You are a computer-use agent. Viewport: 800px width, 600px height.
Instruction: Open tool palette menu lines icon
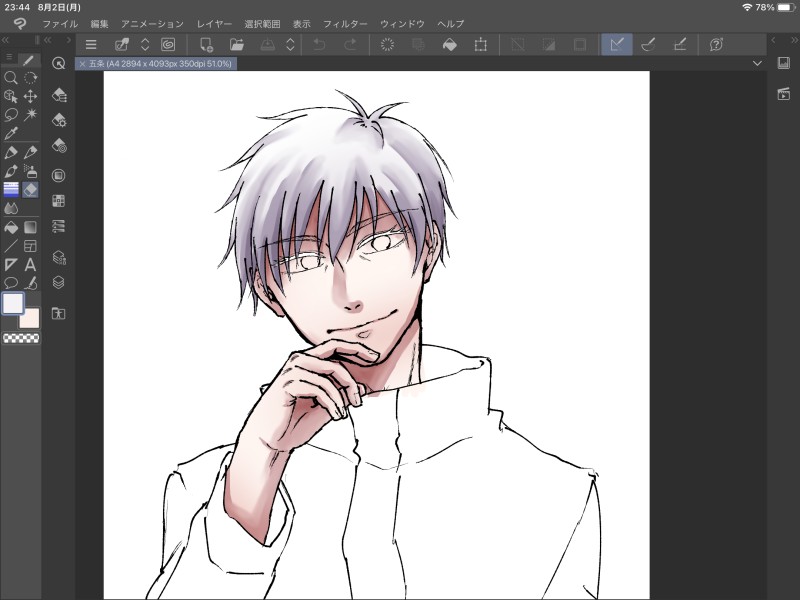click(x=9, y=57)
